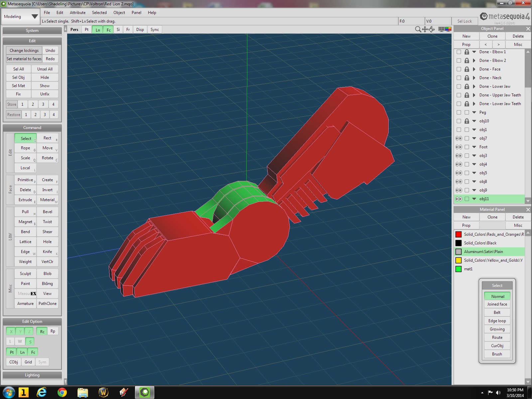Click the black Solid_Colors\Black material swatch

(x=459, y=243)
